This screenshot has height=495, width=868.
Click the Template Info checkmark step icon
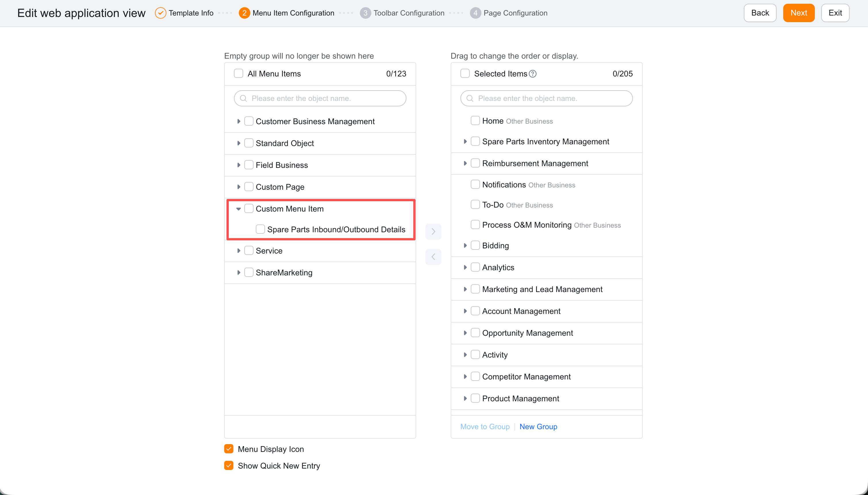click(x=160, y=13)
